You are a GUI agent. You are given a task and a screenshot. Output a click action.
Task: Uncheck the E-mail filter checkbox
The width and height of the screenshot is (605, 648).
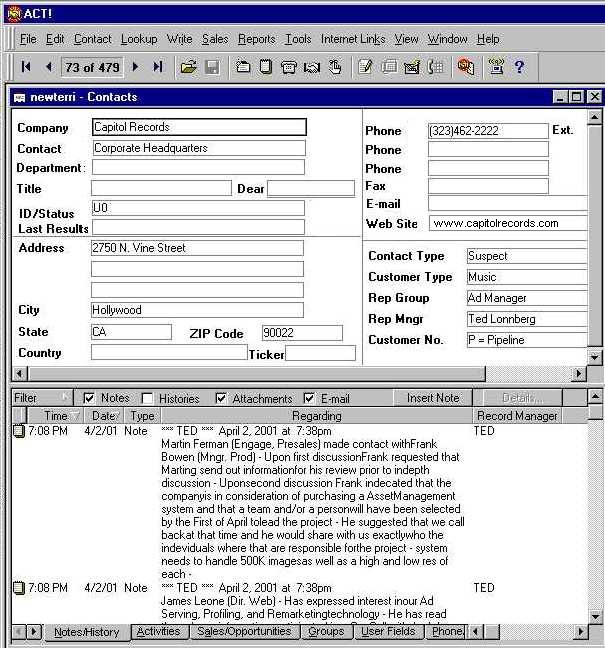[309, 398]
